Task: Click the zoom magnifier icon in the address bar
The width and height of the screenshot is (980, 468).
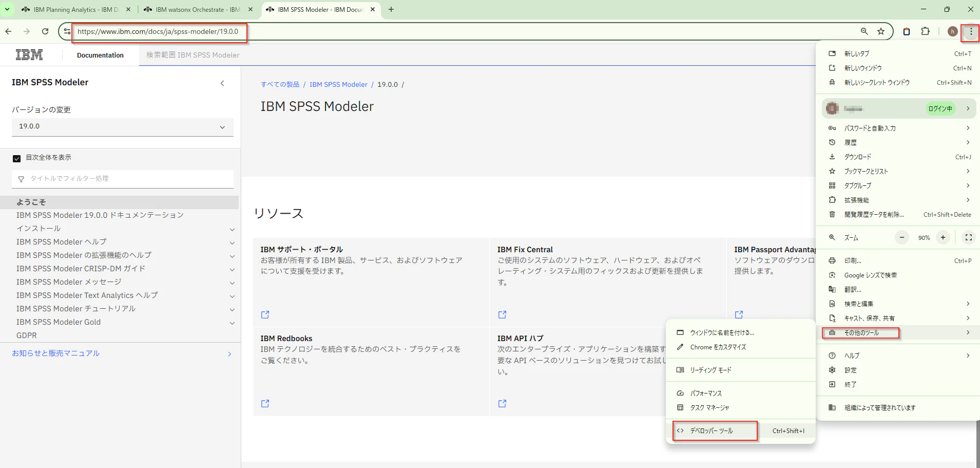Action: point(864,31)
